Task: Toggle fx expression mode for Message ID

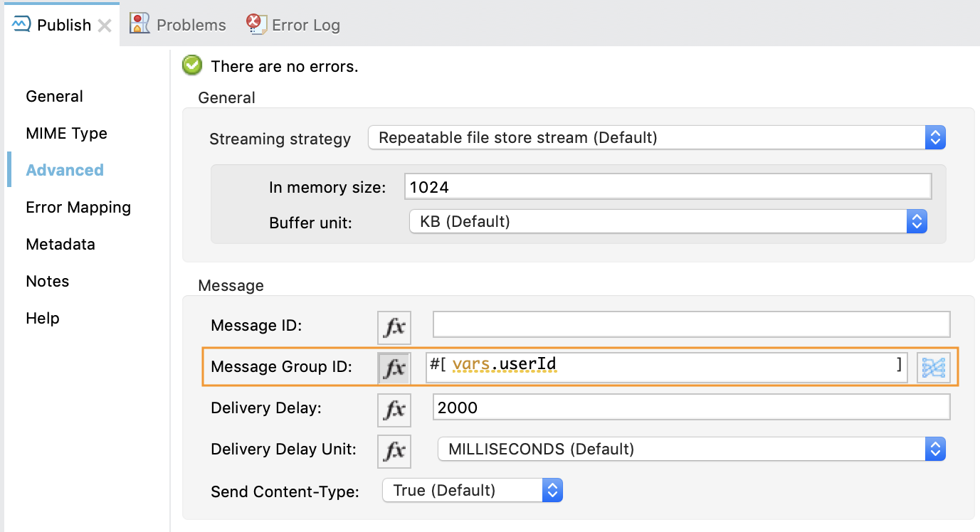Action: coord(394,327)
